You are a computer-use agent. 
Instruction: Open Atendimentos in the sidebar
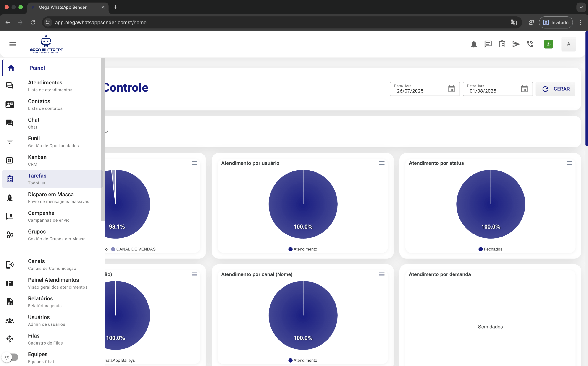pos(52,86)
